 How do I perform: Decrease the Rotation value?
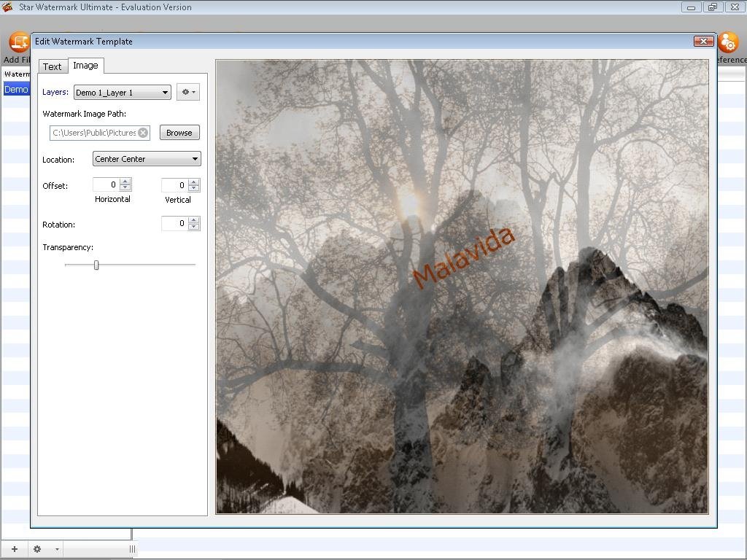pyautogui.click(x=194, y=226)
